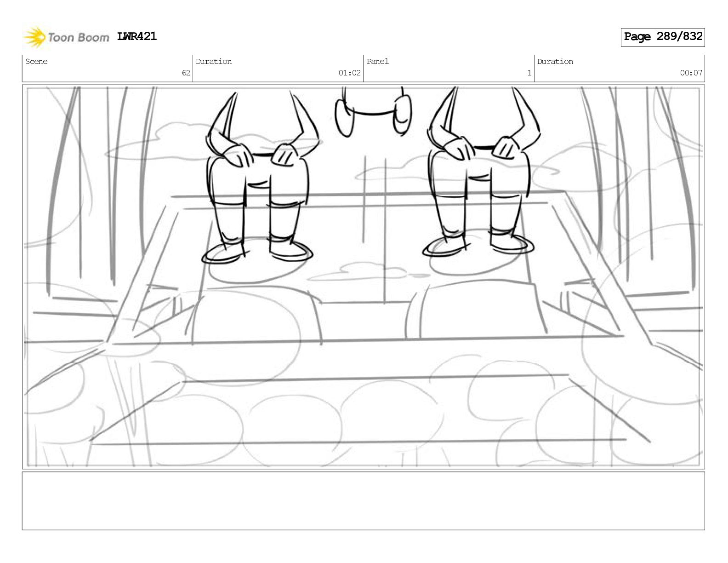Click the hanging hands between the characters

click(373, 113)
